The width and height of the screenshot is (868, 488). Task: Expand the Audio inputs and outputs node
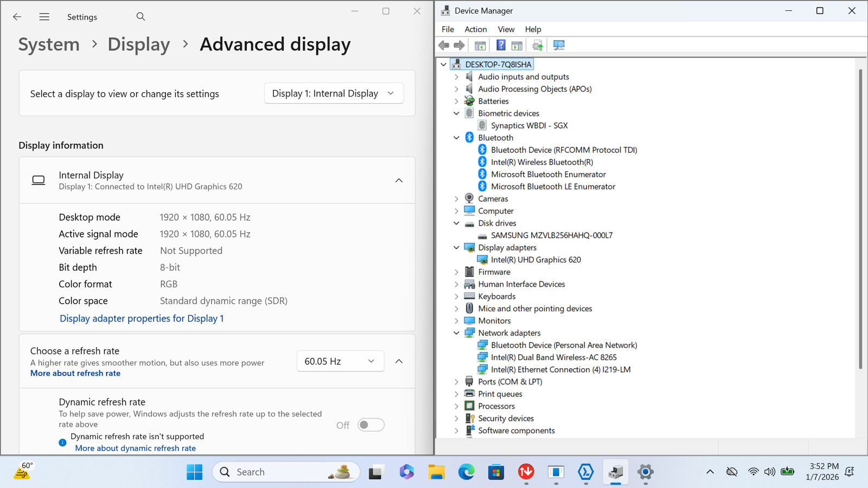456,77
